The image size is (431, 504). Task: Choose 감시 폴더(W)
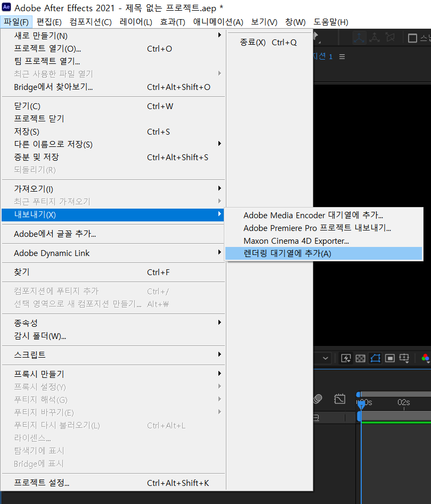(113, 336)
